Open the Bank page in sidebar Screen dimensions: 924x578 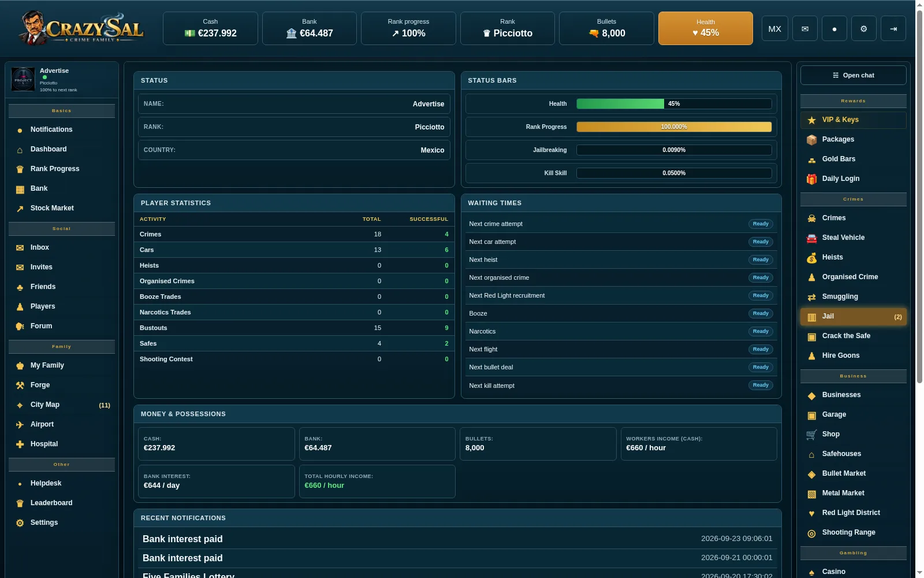click(62, 188)
